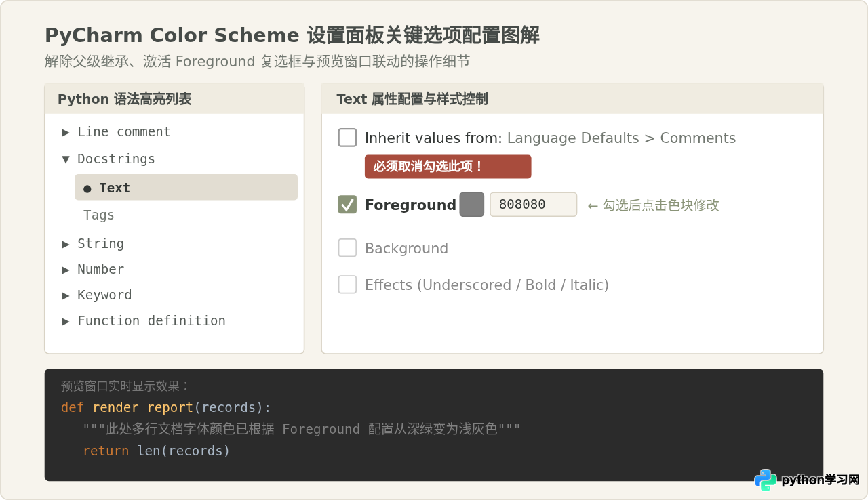The height and width of the screenshot is (500, 868).
Task: Select the Text item under Docstrings
Action: click(186, 188)
